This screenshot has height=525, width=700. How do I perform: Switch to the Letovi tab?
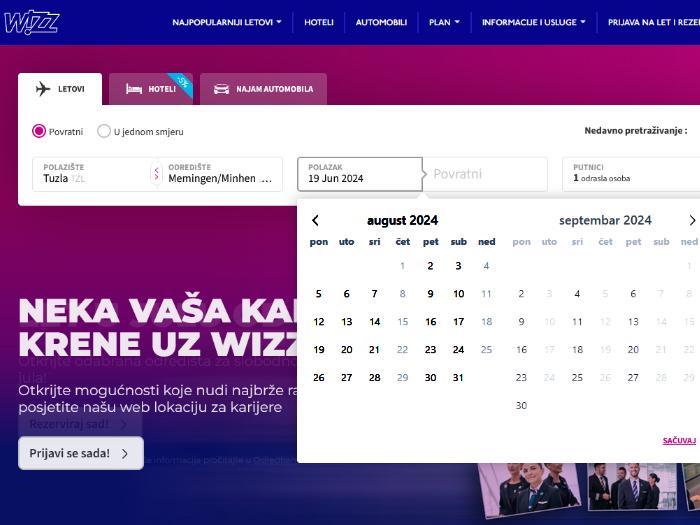coord(60,89)
